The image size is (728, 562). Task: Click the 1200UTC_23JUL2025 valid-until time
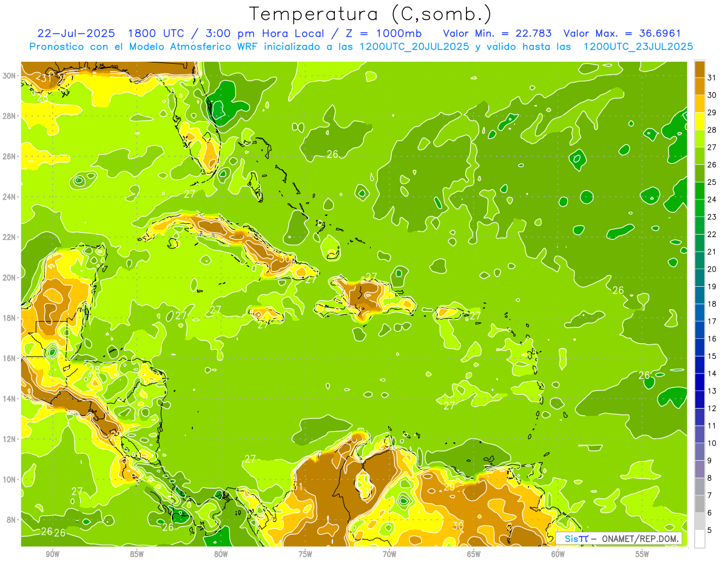pyautogui.click(x=638, y=47)
